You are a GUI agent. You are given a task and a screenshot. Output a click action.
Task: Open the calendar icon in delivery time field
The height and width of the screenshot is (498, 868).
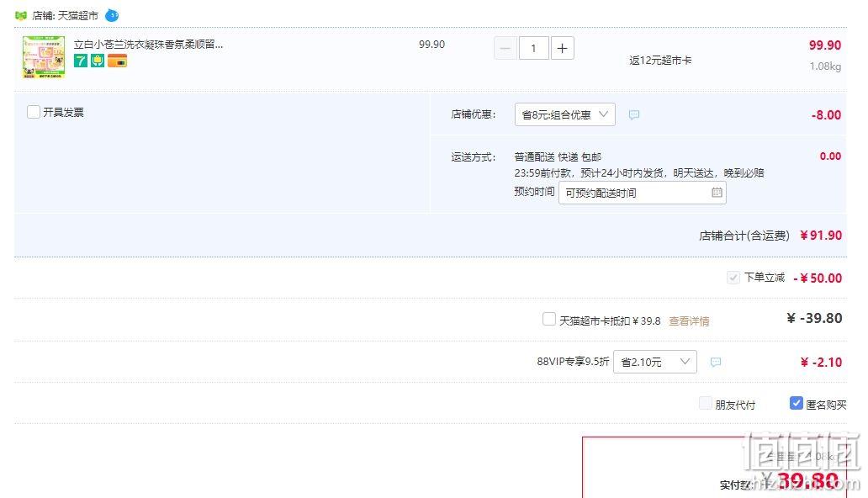[x=717, y=193]
